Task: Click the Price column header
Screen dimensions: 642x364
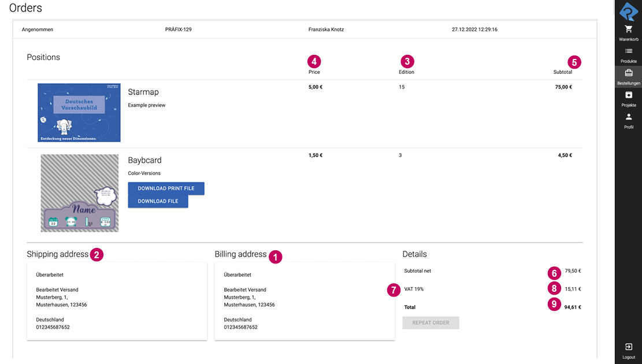Action: coord(314,72)
